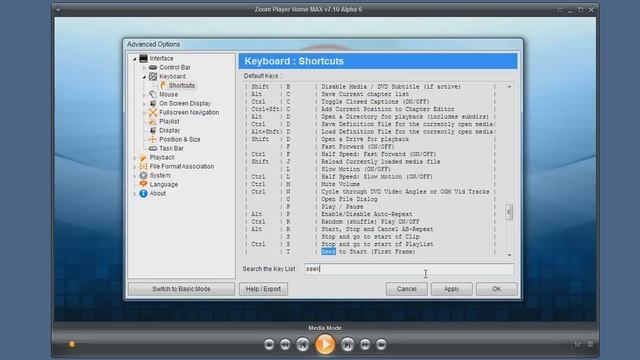
Task: Expand the Playback tree node
Action: pos(134,158)
